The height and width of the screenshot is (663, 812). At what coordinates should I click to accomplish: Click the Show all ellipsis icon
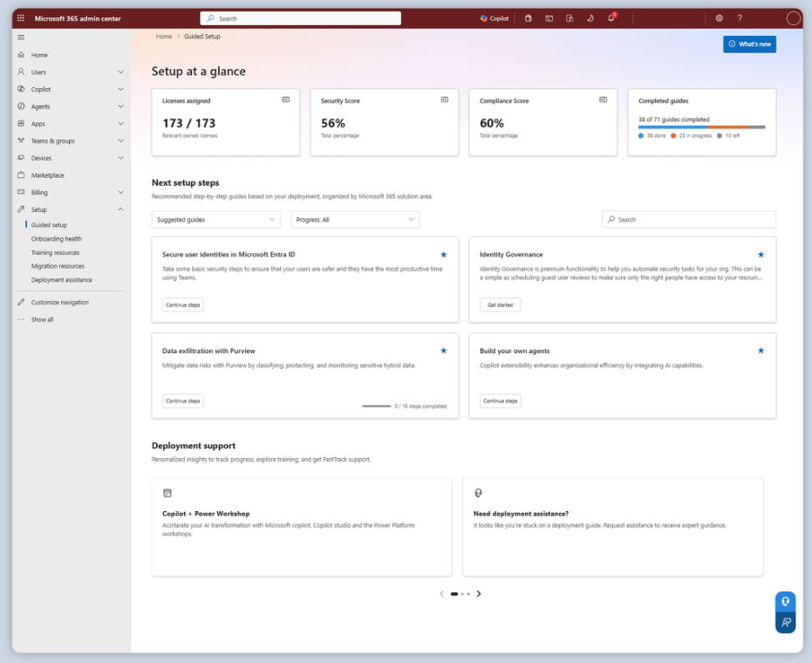(21, 319)
